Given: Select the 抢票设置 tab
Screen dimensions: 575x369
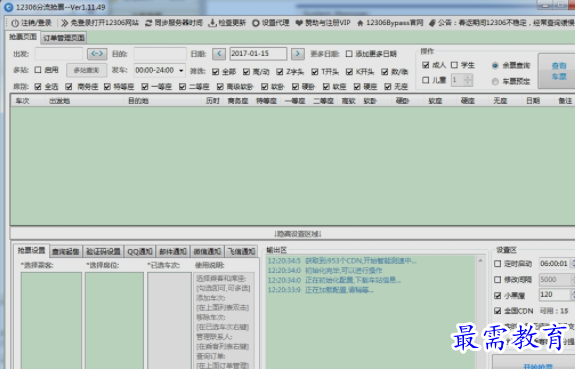Looking at the screenshot, I should tap(32, 251).
